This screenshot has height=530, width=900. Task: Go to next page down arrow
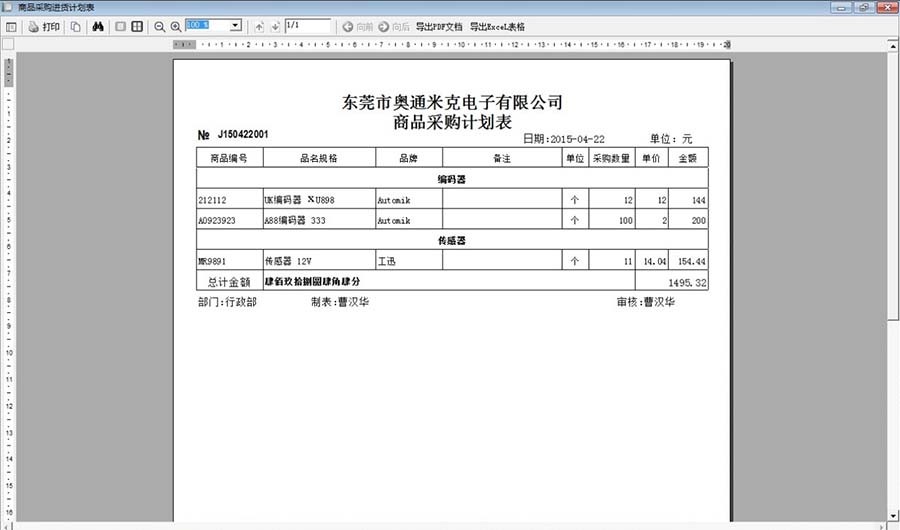coord(275,27)
